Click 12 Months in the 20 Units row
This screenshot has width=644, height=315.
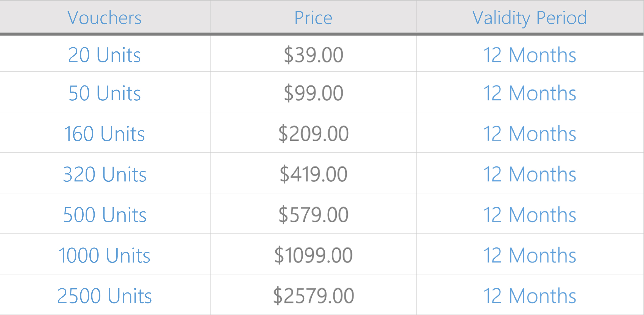(530, 55)
